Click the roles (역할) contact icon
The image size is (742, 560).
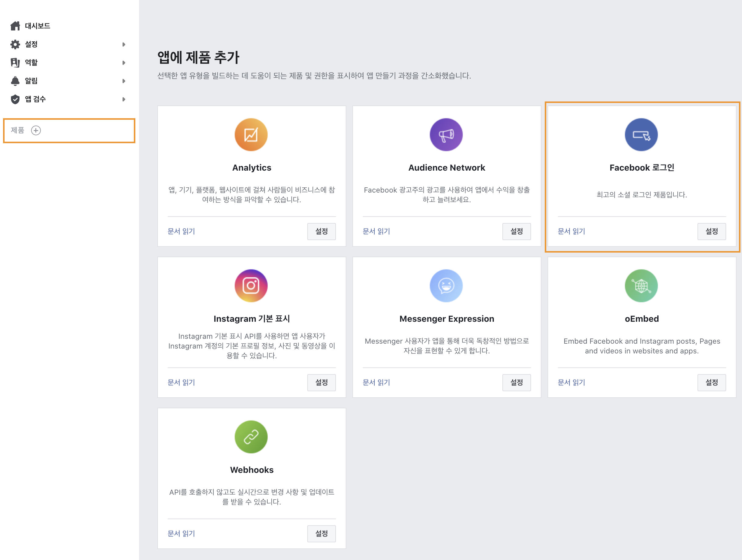(15, 62)
